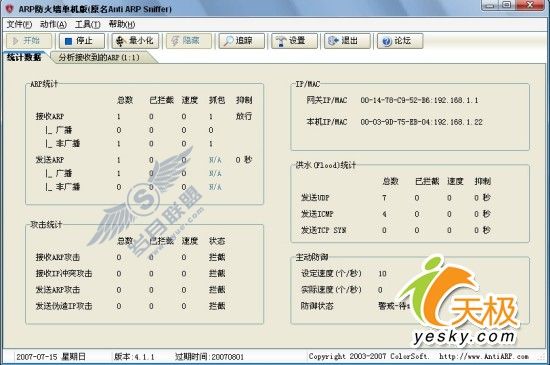Viewport: 550px width, 365px height.
Task: Open the 动作(A) menu
Action: (x=53, y=24)
